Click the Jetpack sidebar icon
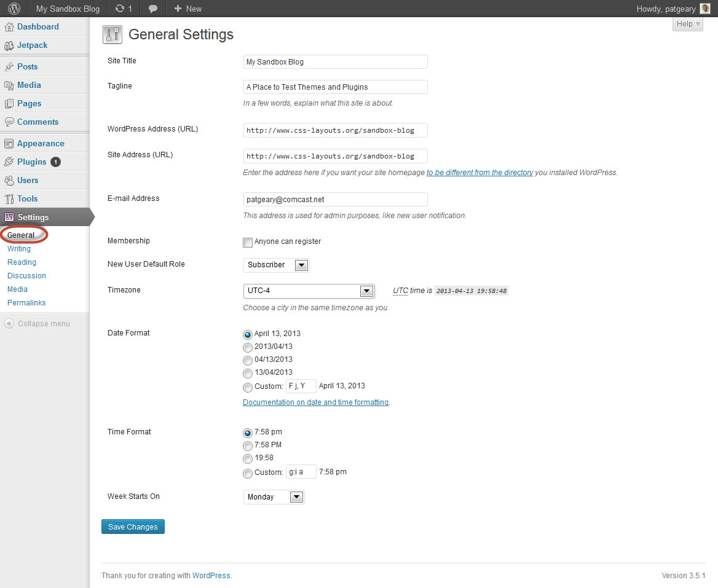718x588 pixels. pos(9,45)
